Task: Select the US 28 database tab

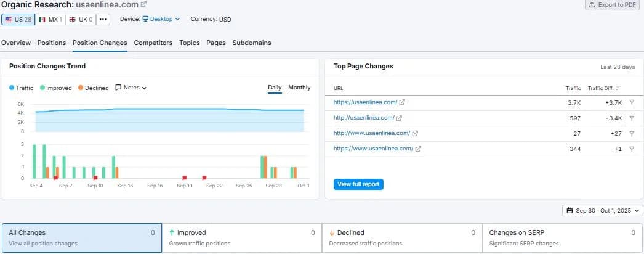Action: (18, 19)
